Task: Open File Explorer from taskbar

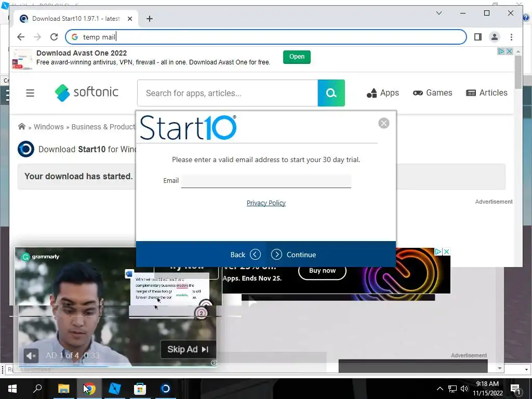Action: (x=63, y=389)
